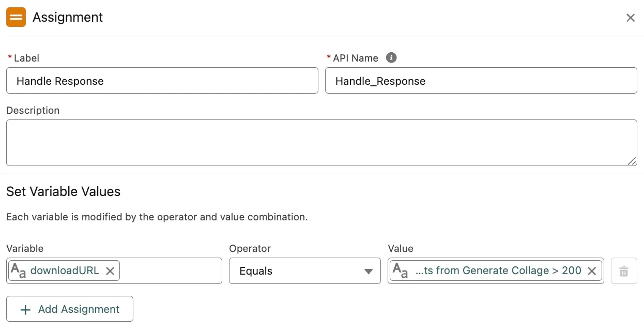
Task: Click the text type icon in Value field
Action: [x=400, y=271]
